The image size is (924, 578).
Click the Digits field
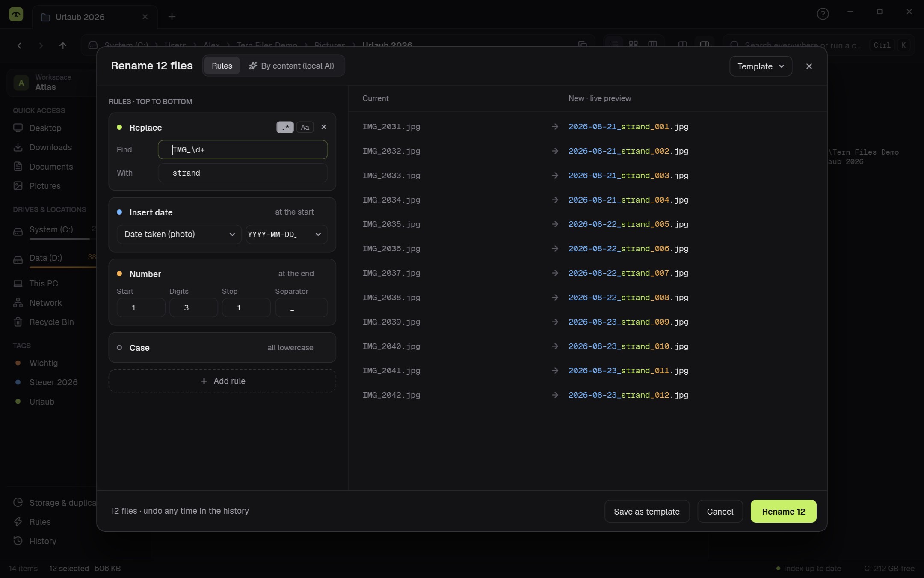[x=193, y=307]
